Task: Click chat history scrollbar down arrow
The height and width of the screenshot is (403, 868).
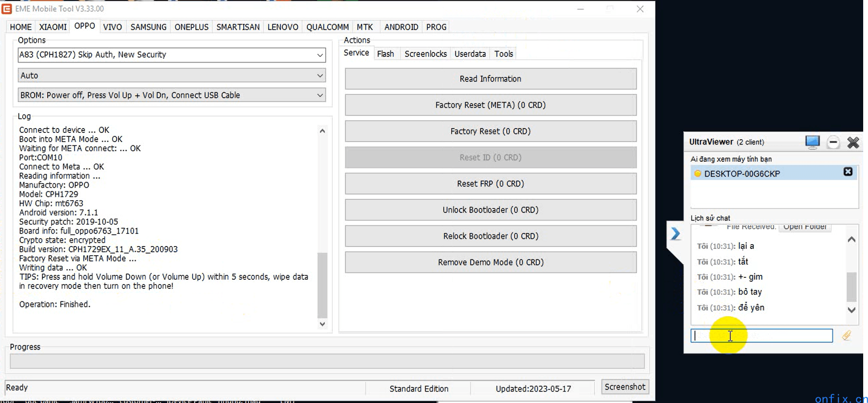Action: [x=851, y=310]
